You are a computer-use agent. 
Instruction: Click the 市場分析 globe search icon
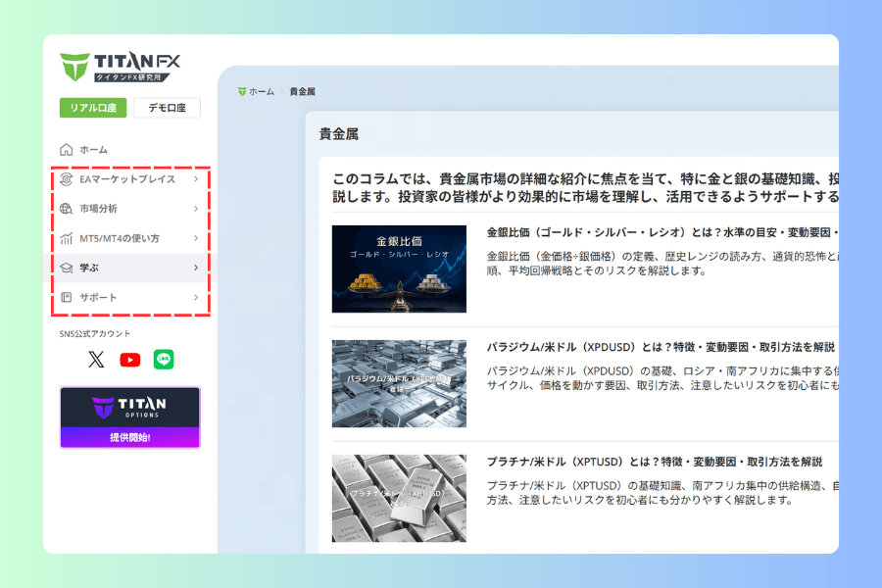coord(67,209)
